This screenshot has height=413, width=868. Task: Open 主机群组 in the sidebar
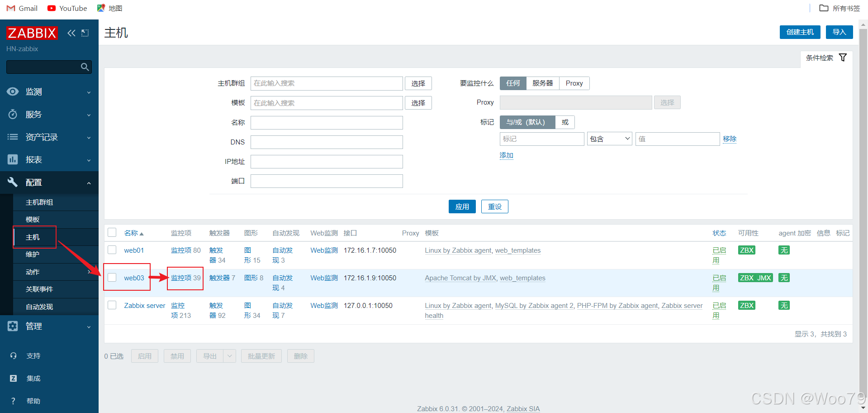pos(39,202)
